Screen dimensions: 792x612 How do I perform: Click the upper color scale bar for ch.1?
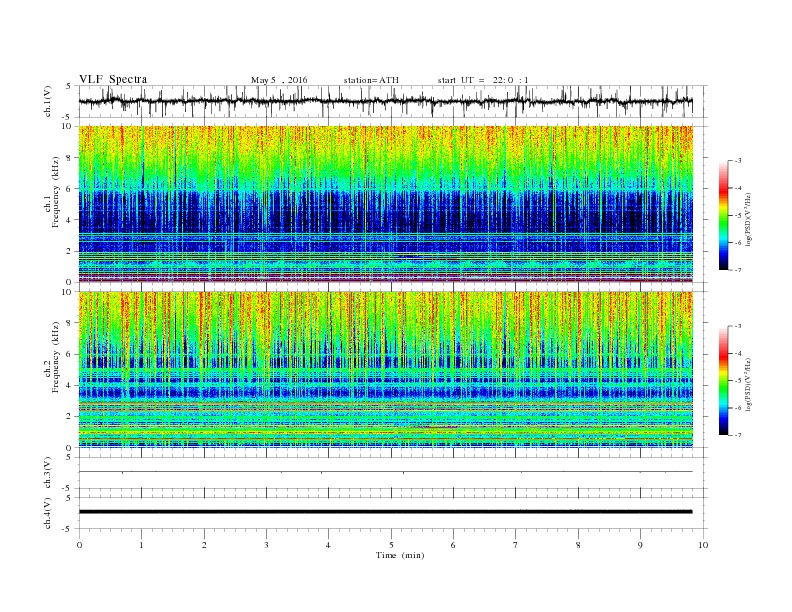pyautogui.click(x=723, y=215)
